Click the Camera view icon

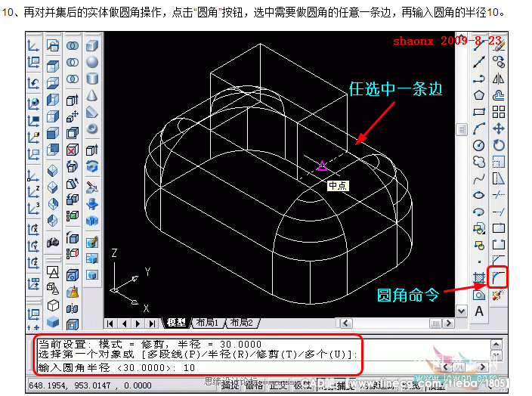[x=53, y=242]
